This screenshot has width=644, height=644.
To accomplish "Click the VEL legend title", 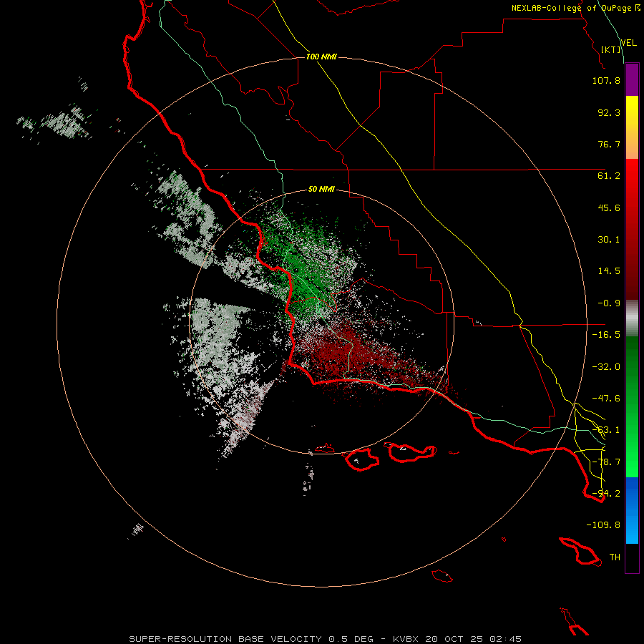I will tap(628, 43).
